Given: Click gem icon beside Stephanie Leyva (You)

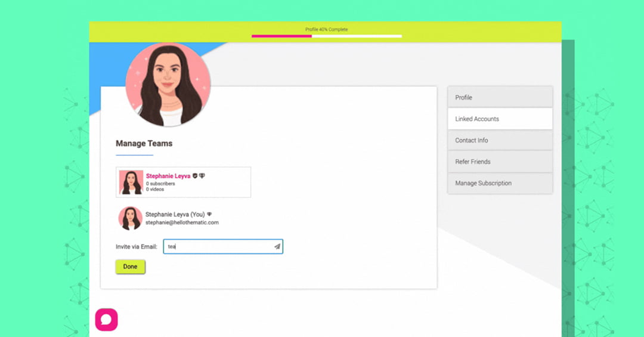Looking at the screenshot, I should pos(209,214).
